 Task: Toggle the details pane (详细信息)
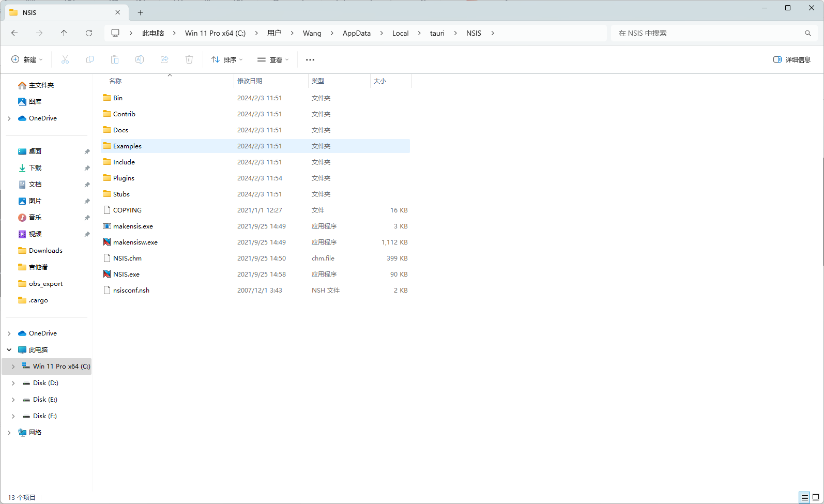(x=792, y=60)
